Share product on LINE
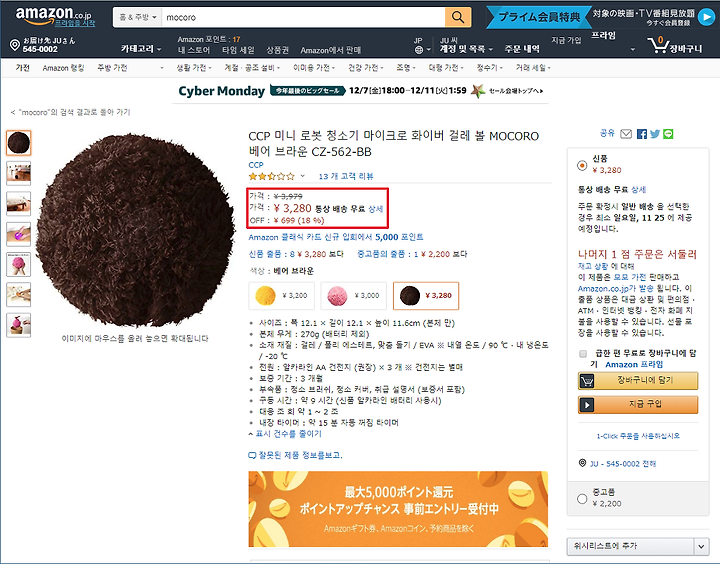720x564 pixels. coord(668,134)
